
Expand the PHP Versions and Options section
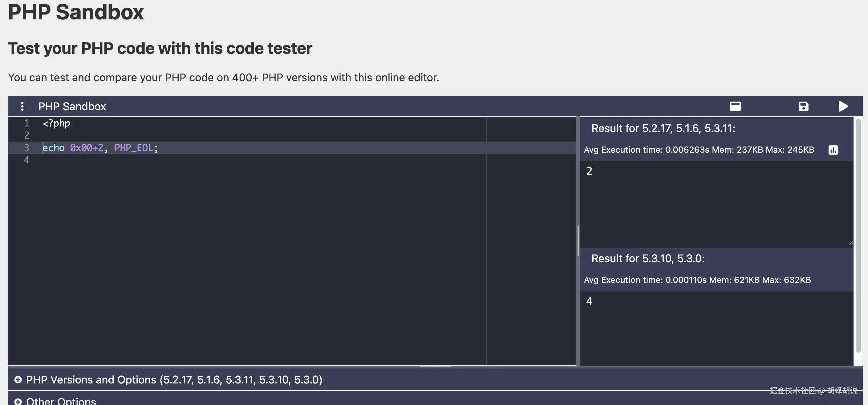click(x=174, y=380)
